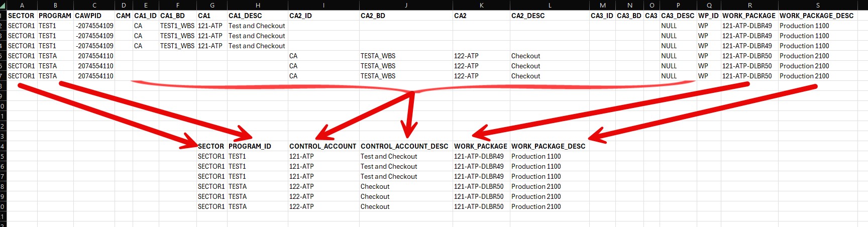
Task: Select first TESTA_WBS cell
Action: tap(406, 56)
